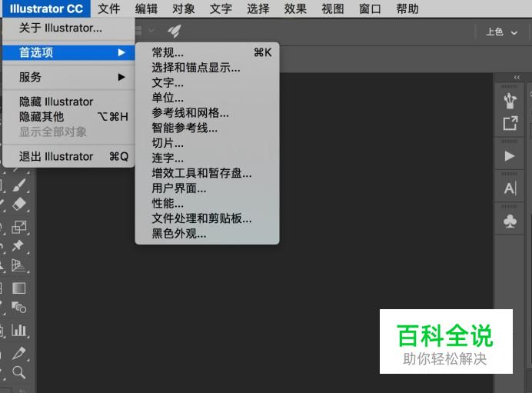
Task: Open the 文字 menu in menu bar
Action: coord(221,8)
